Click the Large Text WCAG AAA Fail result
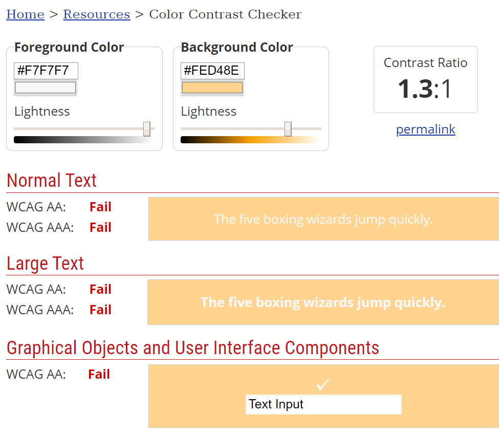Screen dimensions: 504x435 [x=101, y=310]
